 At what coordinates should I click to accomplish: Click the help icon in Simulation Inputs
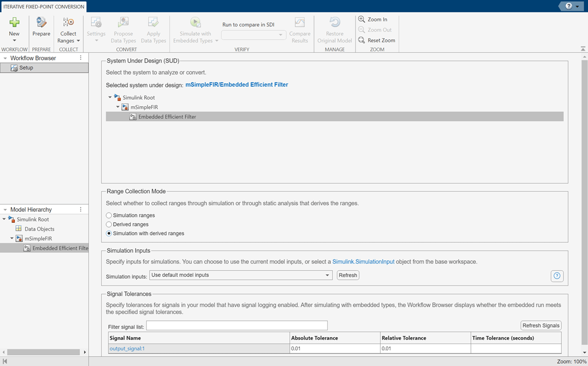[557, 276]
